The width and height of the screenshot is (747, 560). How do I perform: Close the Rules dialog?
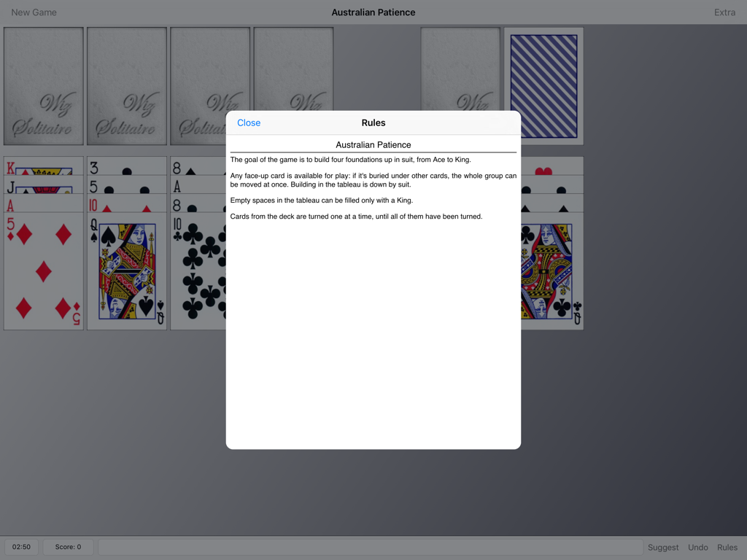pyautogui.click(x=249, y=122)
